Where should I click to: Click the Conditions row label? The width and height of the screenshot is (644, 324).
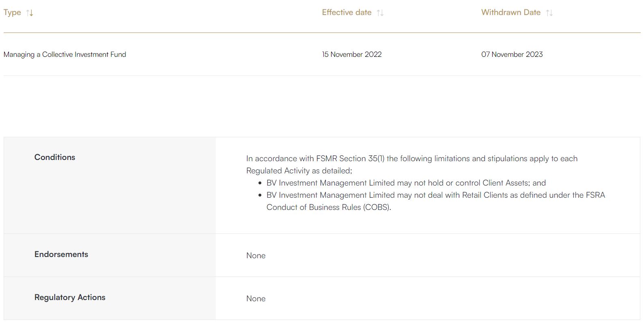pos(55,158)
